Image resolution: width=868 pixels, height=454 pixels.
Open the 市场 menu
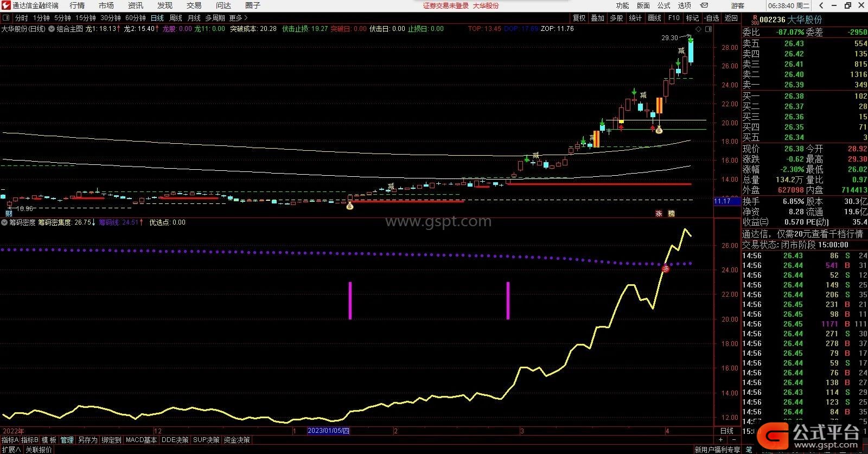pyautogui.click(x=106, y=5)
